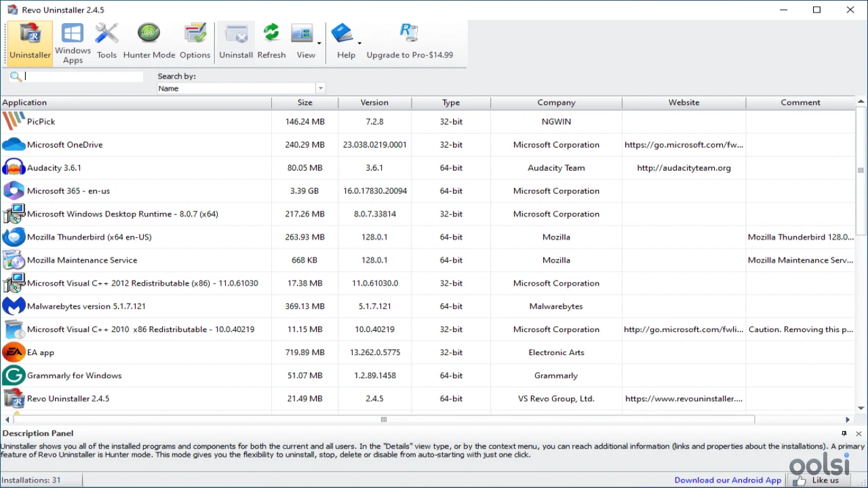The width and height of the screenshot is (868, 488).
Task: Click the Electronic Arts company cell
Action: point(556,352)
